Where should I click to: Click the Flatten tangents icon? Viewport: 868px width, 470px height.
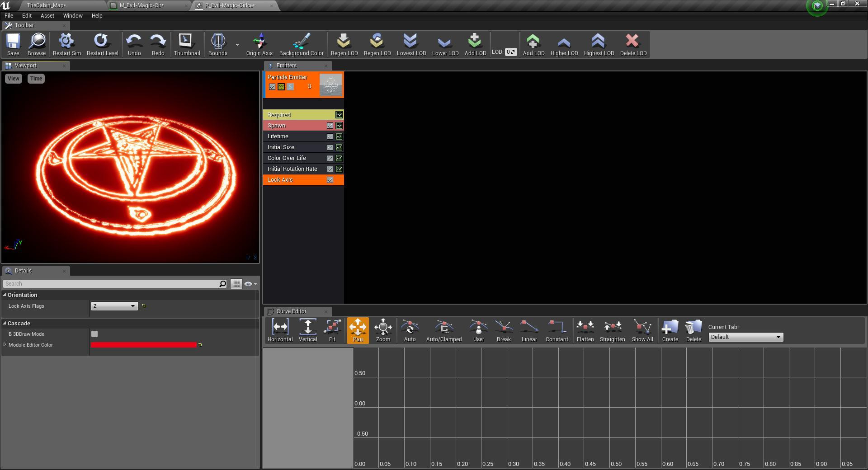pyautogui.click(x=585, y=330)
